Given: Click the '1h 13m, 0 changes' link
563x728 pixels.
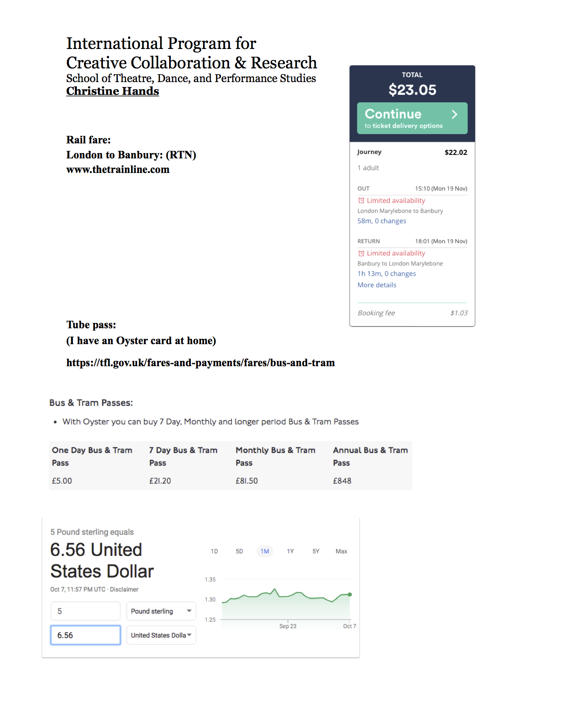Looking at the screenshot, I should pos(386,274).
